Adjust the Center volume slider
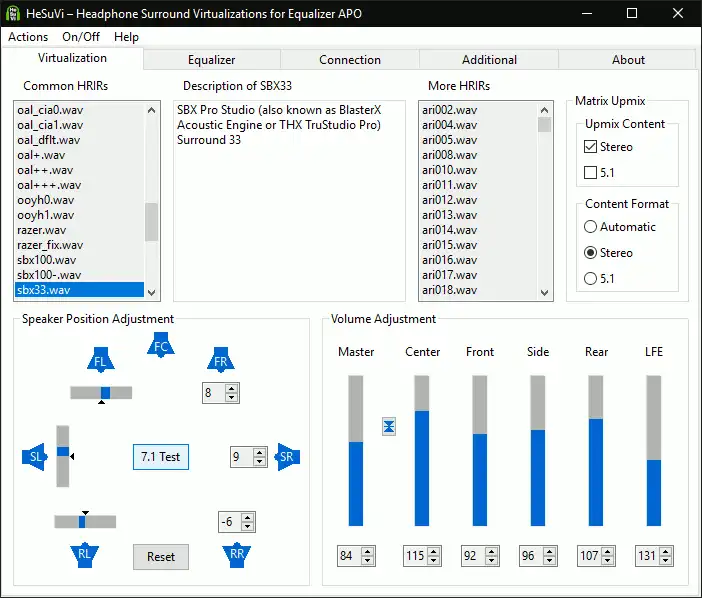The height and width of the screenshot is (598, 702). pos(422,450)
